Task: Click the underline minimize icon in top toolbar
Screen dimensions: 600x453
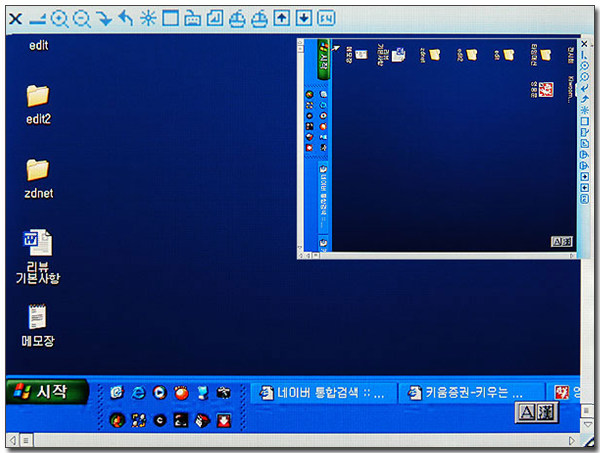Action: pyautogui.click(x=38, y=21)
